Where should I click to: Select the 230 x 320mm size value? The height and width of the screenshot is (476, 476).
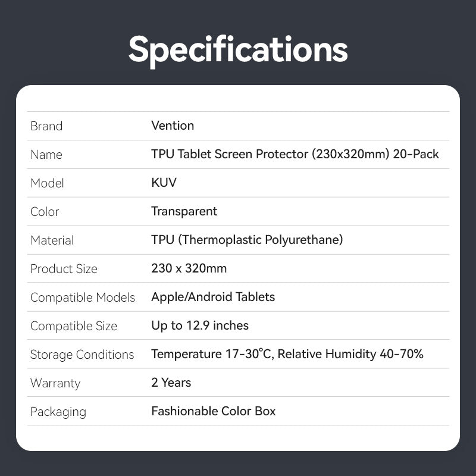[189, 268]
